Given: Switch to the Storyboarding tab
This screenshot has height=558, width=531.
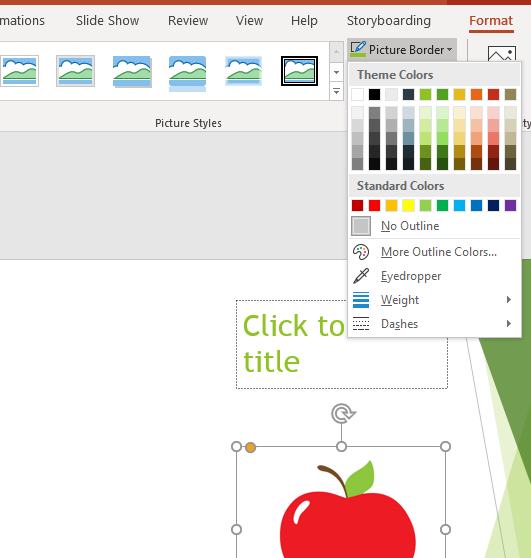Looking at the screenshot, I should coord(389,21).
